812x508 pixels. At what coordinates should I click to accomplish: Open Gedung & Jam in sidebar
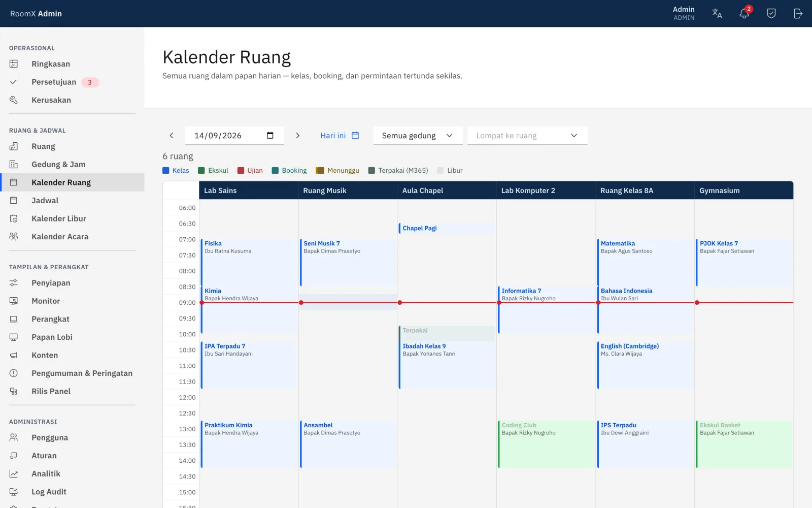click(x=72, y=165)
